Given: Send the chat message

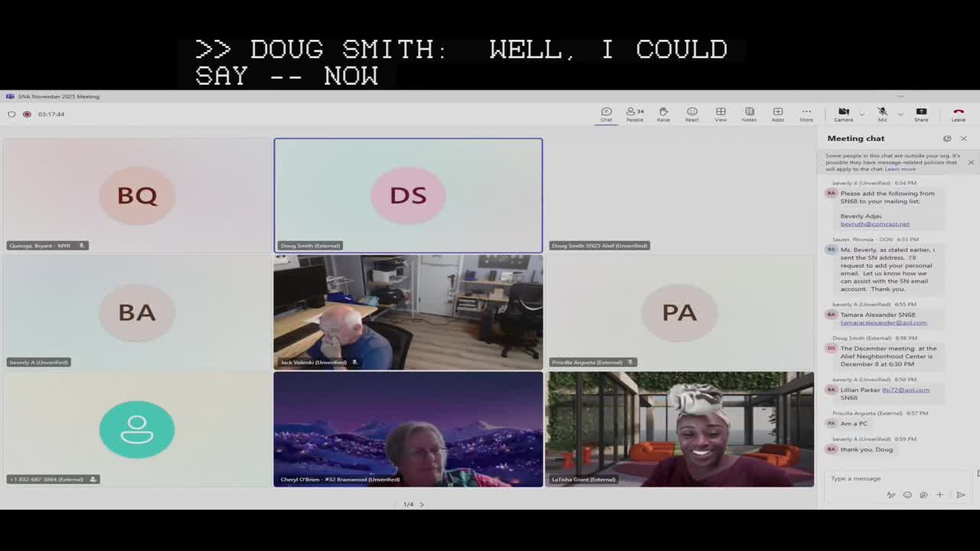Looking at the screenshot, I should 961,495.
